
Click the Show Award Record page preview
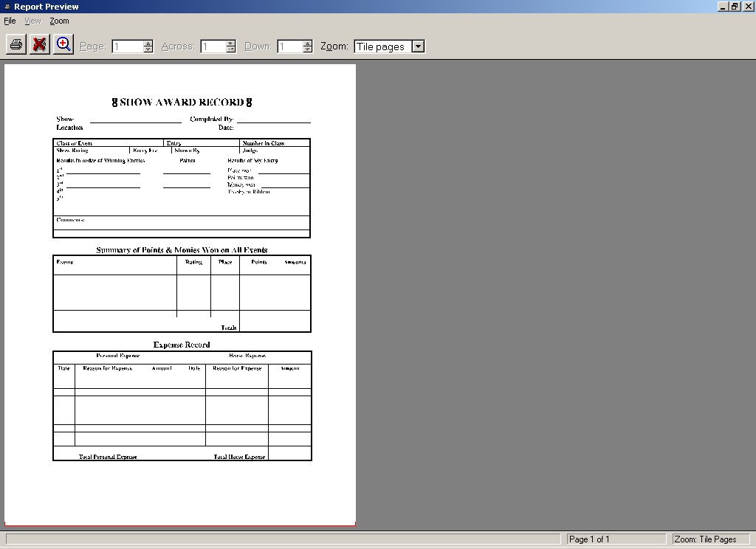(180, 295)
